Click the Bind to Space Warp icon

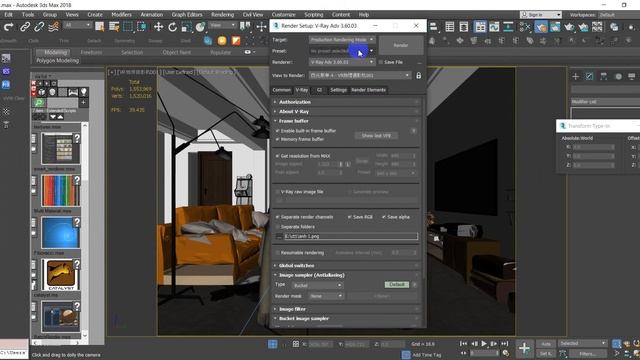point(53,27)
